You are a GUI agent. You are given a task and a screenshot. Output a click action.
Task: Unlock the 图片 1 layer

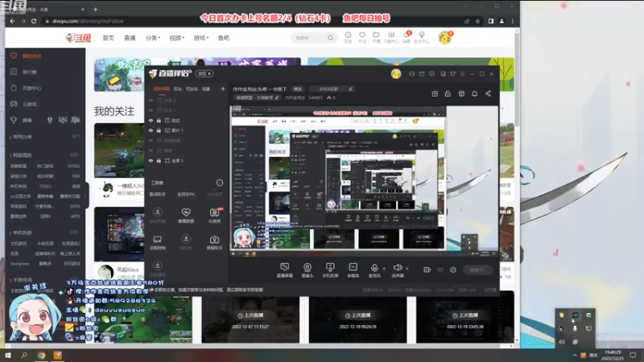159,130
